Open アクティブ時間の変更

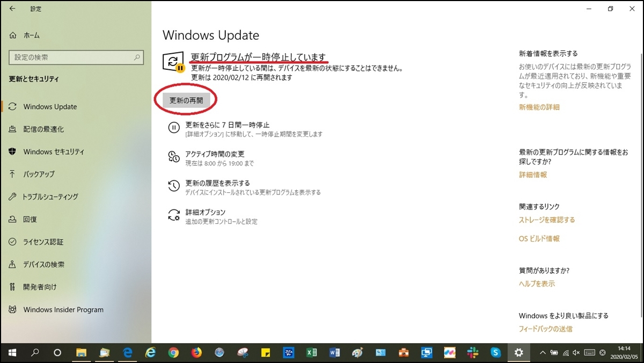coord(215,154)
